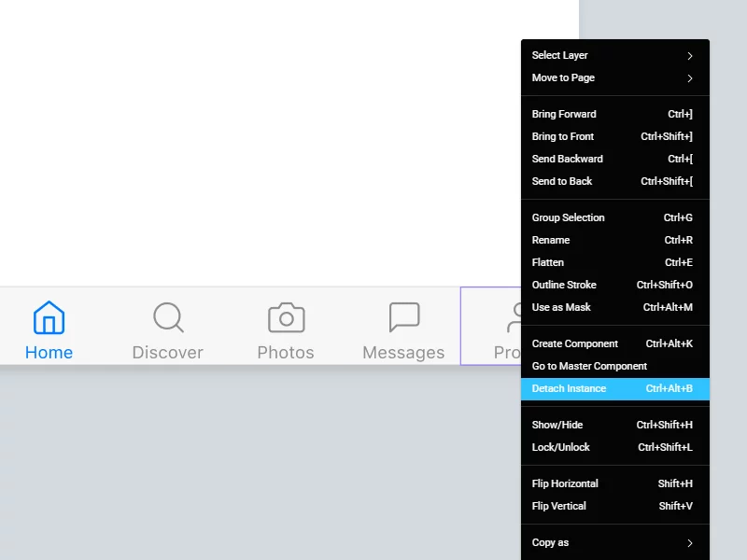Click the Discover magnifier icon
Screen dimensions: 747x560
pyautogui.click(x=168, y=317)
